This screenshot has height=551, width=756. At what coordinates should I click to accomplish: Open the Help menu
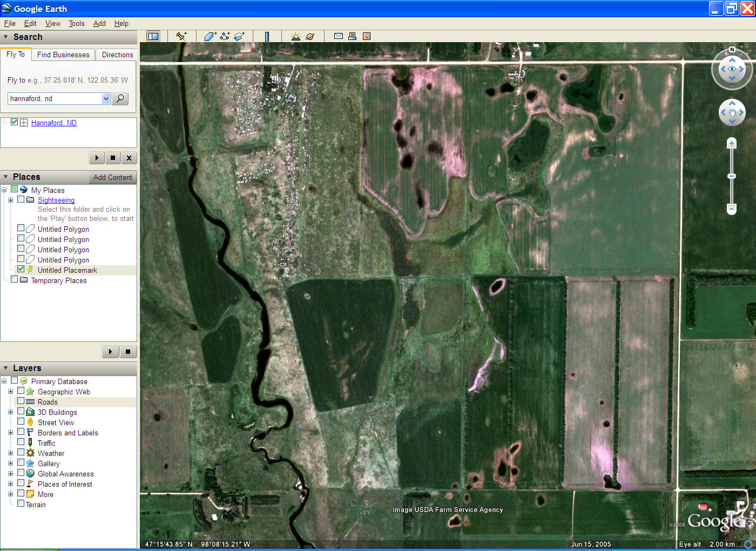tap(122, 23)
